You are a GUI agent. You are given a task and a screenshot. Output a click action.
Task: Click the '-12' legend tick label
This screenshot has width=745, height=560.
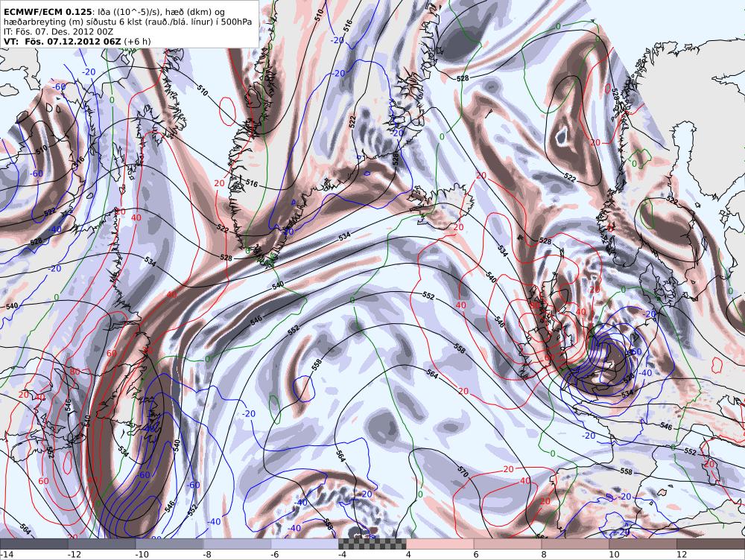(x=74, y=555)
